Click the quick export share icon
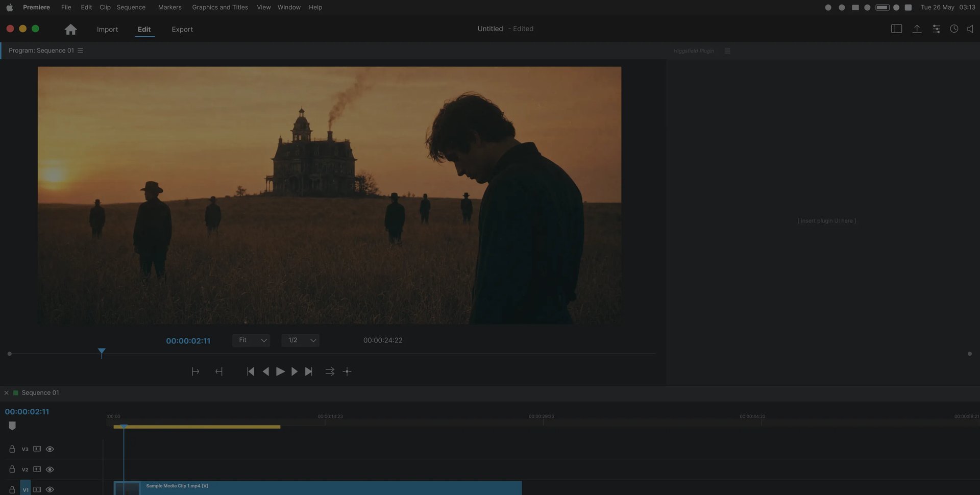The width and height of the screenshot is (980, 495). pyautogui.click(x=917, y=29)
